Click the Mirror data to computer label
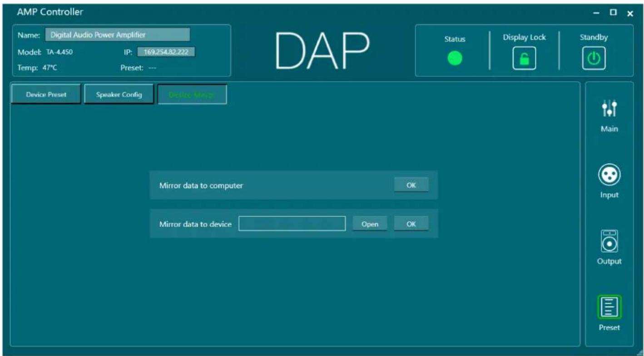The height and width of the screenshot is (356, 644). pyautogui.click(x=201, y=185)
